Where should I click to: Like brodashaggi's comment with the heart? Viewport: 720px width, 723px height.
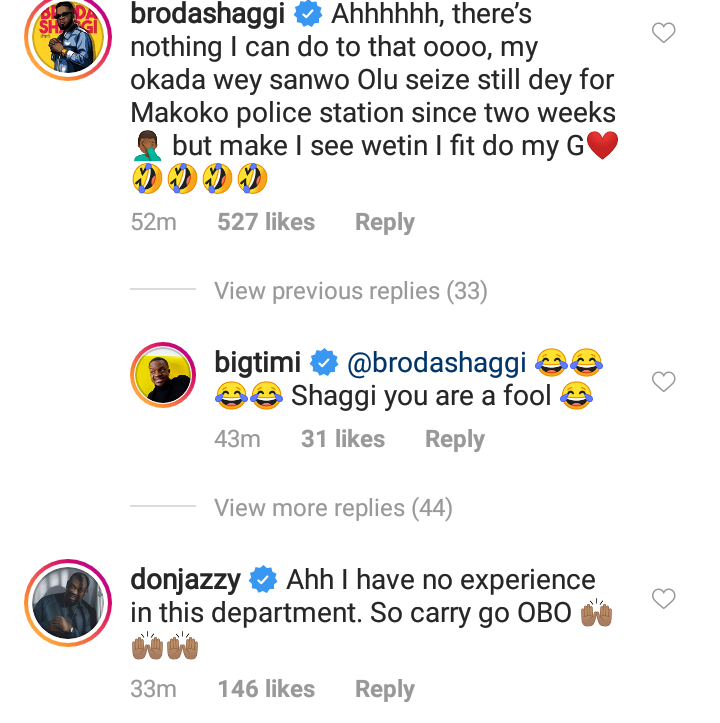(x=664, y=34)
